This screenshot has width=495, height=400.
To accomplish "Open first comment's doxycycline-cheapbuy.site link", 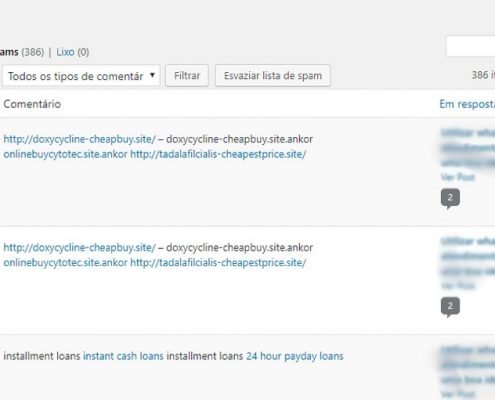I will pyautogui.click(x=79, y=139).
